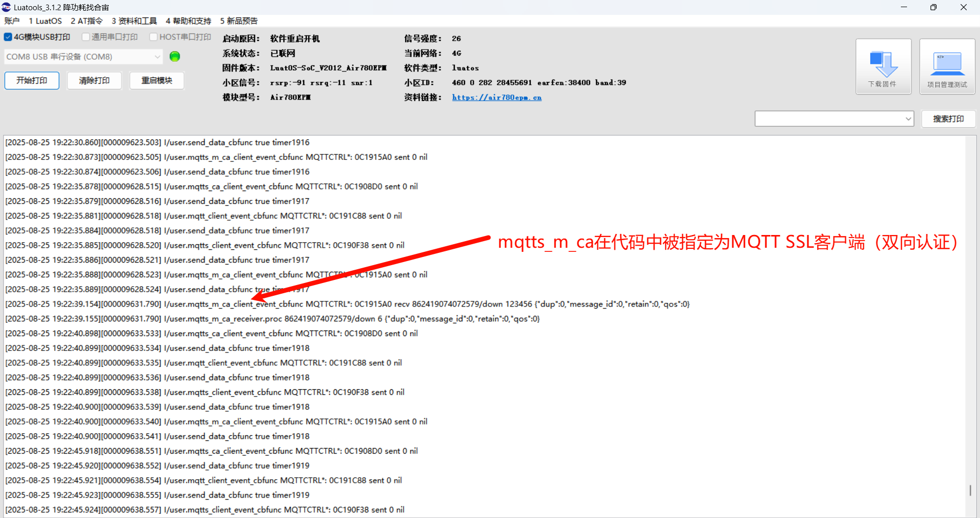Open the 账户 menu
Screen dimensions: 980x518
click(12, 21)
